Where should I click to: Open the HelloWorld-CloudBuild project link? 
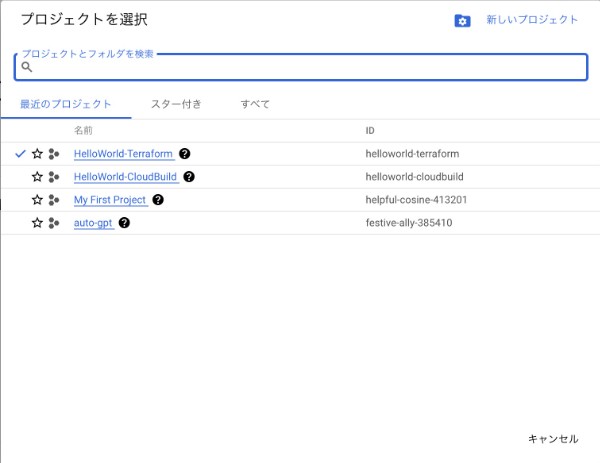pyautogui.click(x=125, y=177)
